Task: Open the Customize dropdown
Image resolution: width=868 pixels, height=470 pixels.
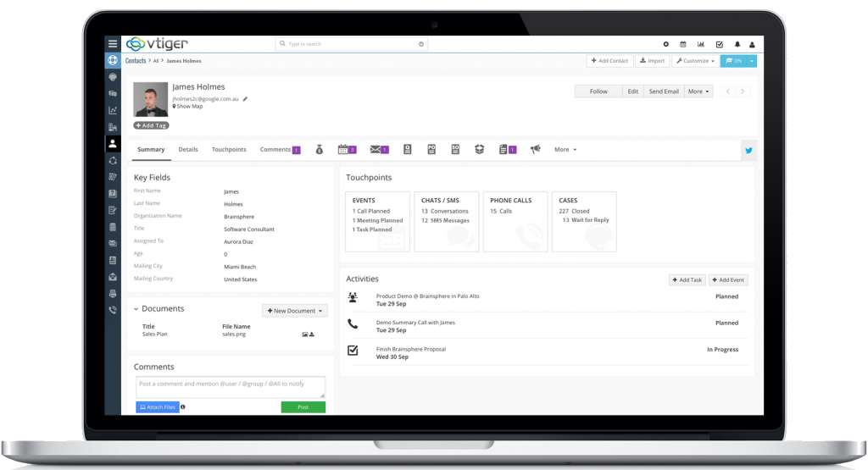Action: (x=695, y=61)
